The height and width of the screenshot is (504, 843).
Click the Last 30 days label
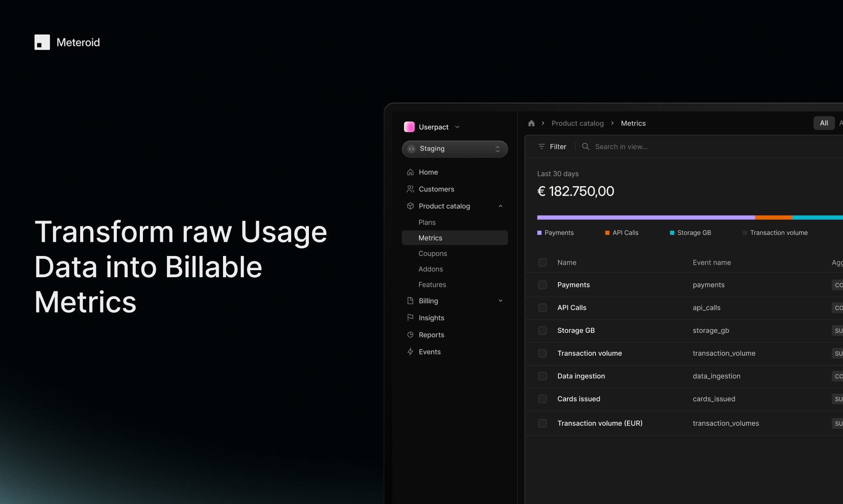tap(558, 174)
